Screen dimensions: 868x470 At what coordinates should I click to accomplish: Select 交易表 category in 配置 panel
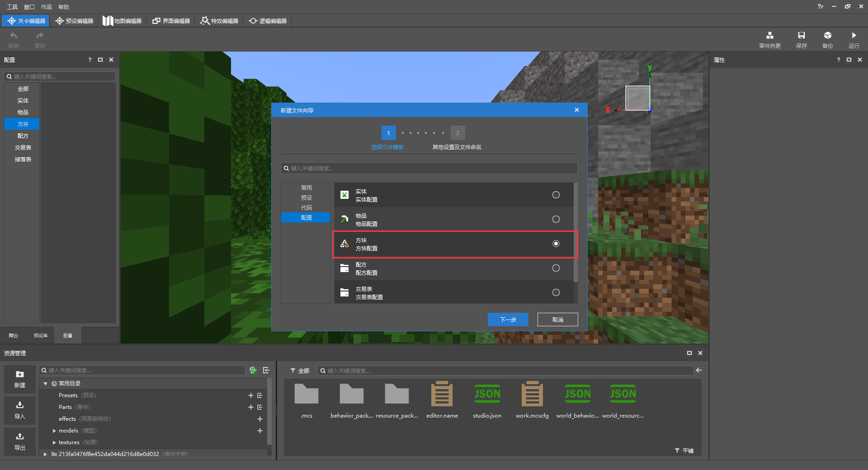pyautogui.click(x=23, y=148)
